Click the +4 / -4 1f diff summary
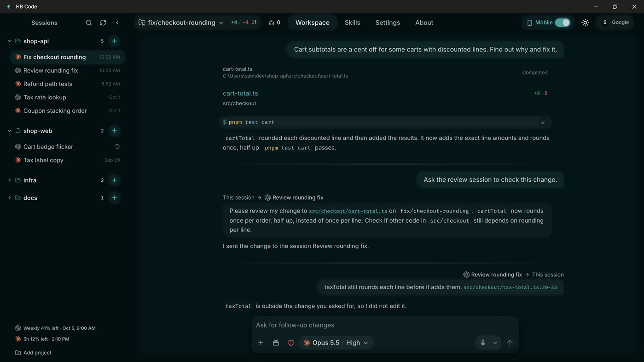 [244, 23]
